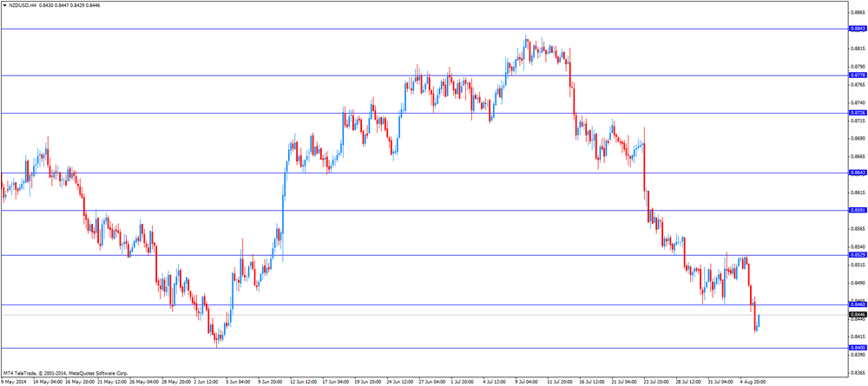Select the 0.8726 horizontal level price tag
This screenshot has height=386, width=868.
[x=858, y=113]
